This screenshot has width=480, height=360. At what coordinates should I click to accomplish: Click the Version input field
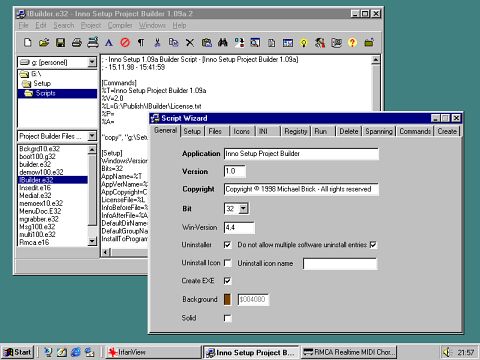click(x=235, y=171)
